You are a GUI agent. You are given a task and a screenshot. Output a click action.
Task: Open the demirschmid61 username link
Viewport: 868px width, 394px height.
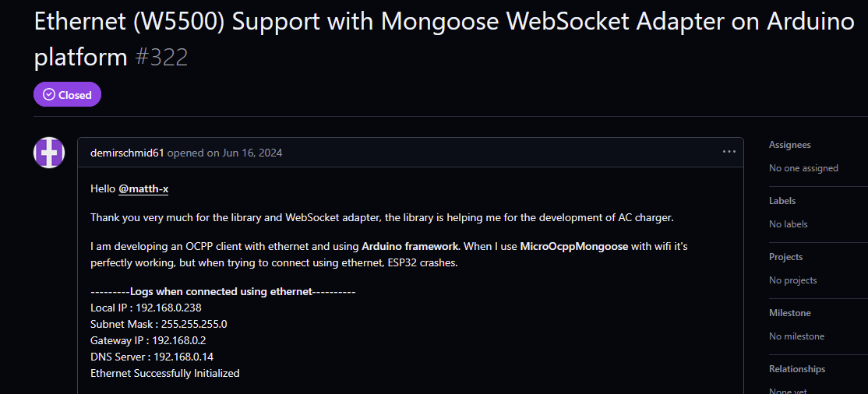pos(127,153)
